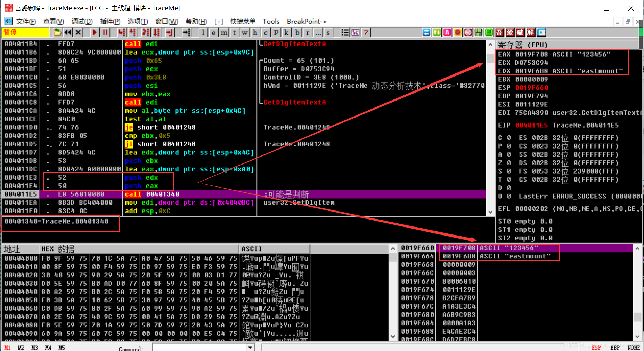Open the 窗口(W) menu

167,22
